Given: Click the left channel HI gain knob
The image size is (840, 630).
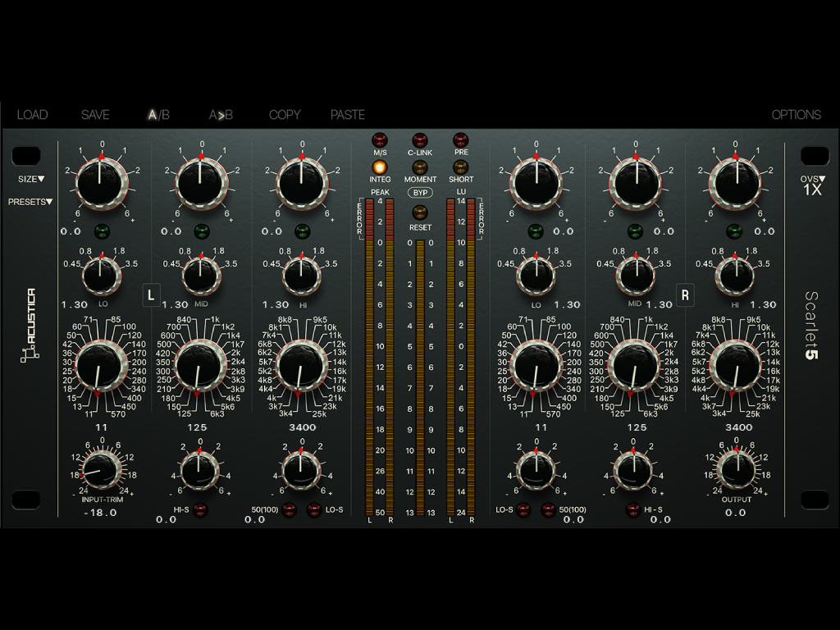Looking at the screenshot, I should 302,184.
